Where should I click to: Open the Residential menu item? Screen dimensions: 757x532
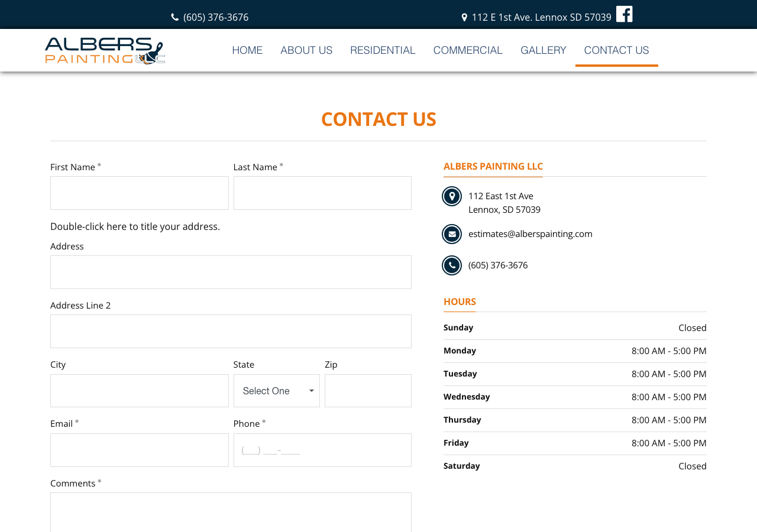(383, 50)
